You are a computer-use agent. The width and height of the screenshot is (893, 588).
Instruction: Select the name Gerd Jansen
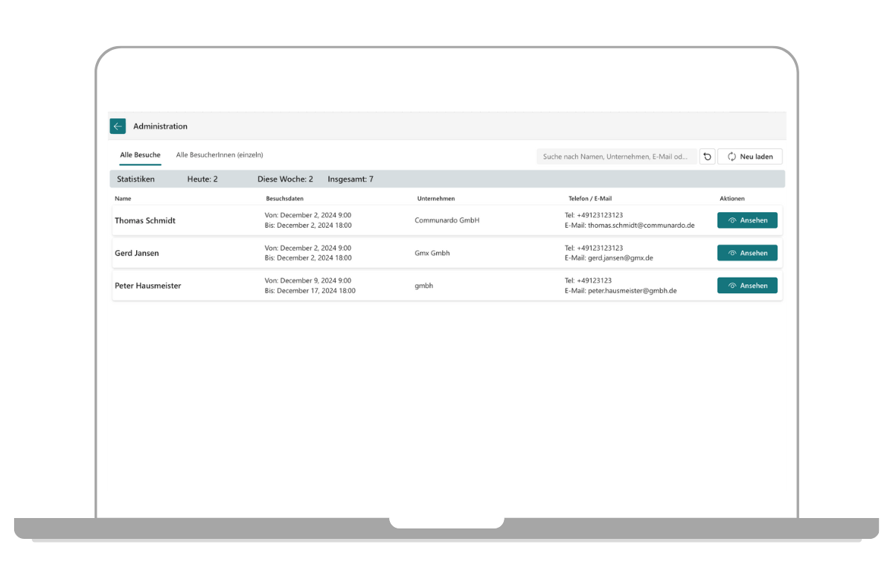[x=137, y=253]
